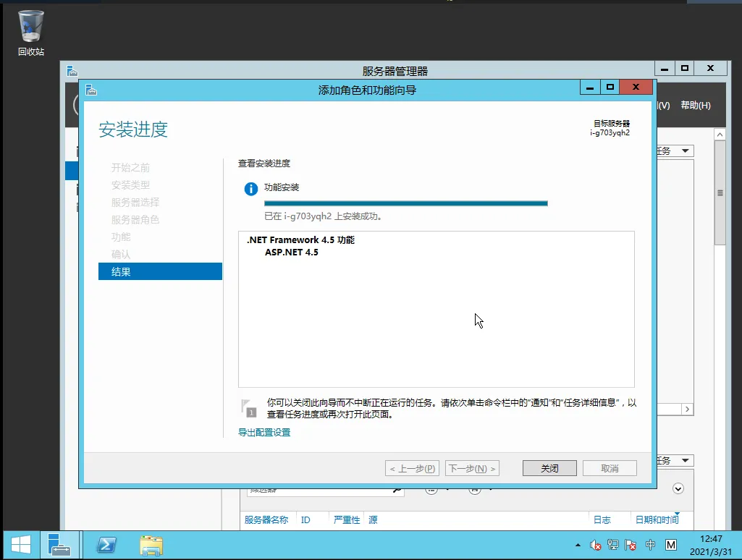742x560 pixels.
Task: Sort events by the 日期和时间 column header
Action: (x=657, y=520)
